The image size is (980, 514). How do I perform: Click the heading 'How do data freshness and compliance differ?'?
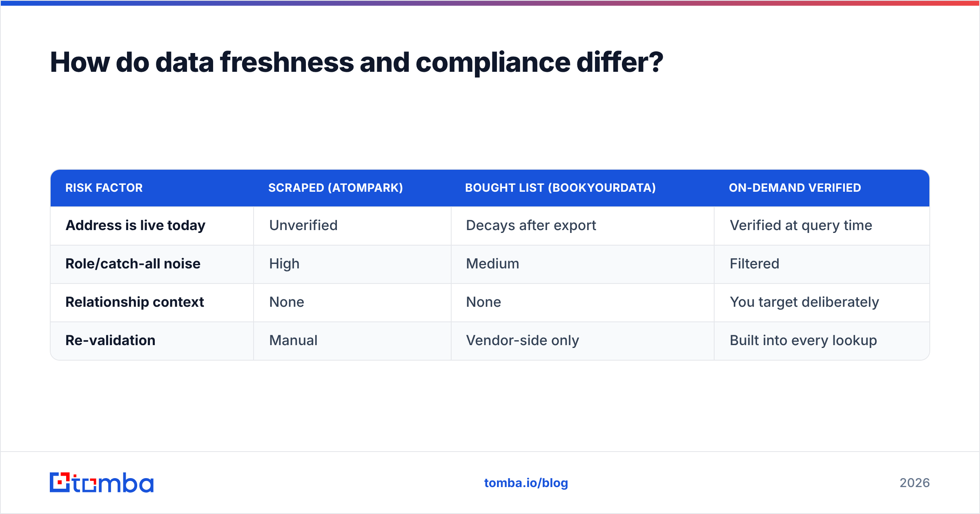coord(356,62)
